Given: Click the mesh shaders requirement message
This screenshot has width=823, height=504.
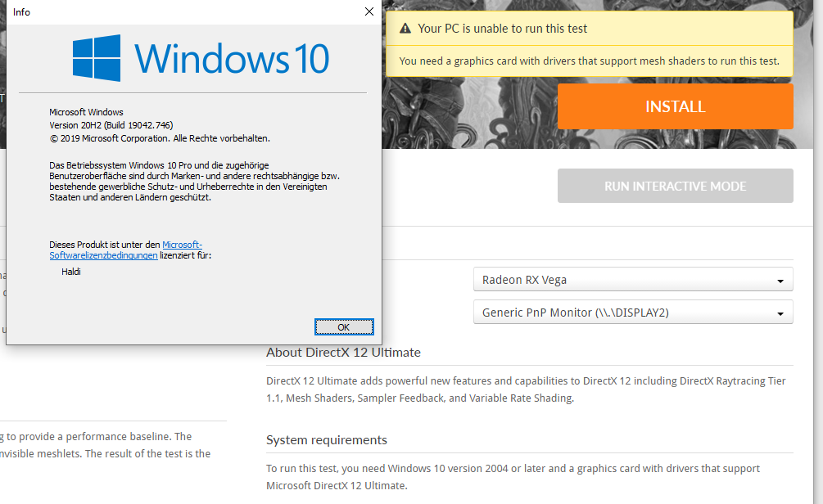Looking at the screenshot, I should click(x=589, y=61).
